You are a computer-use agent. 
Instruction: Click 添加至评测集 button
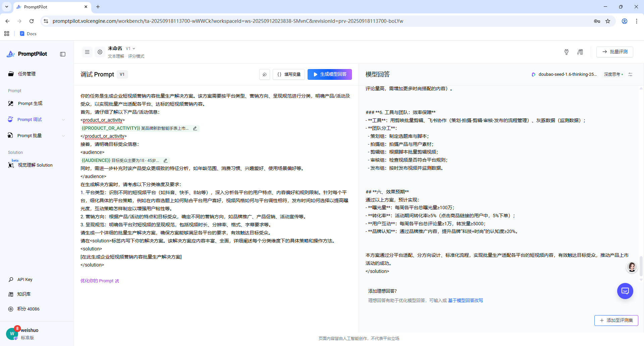coord(616,321)
